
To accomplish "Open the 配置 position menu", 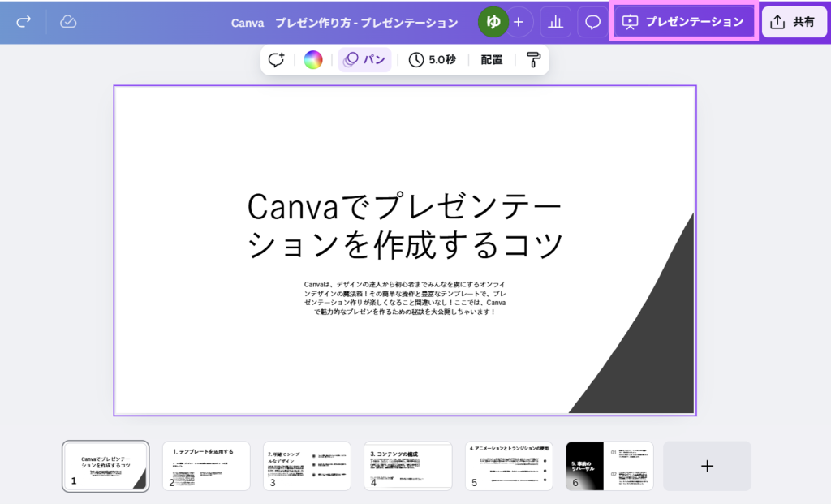I will click(x=492, y=59).
